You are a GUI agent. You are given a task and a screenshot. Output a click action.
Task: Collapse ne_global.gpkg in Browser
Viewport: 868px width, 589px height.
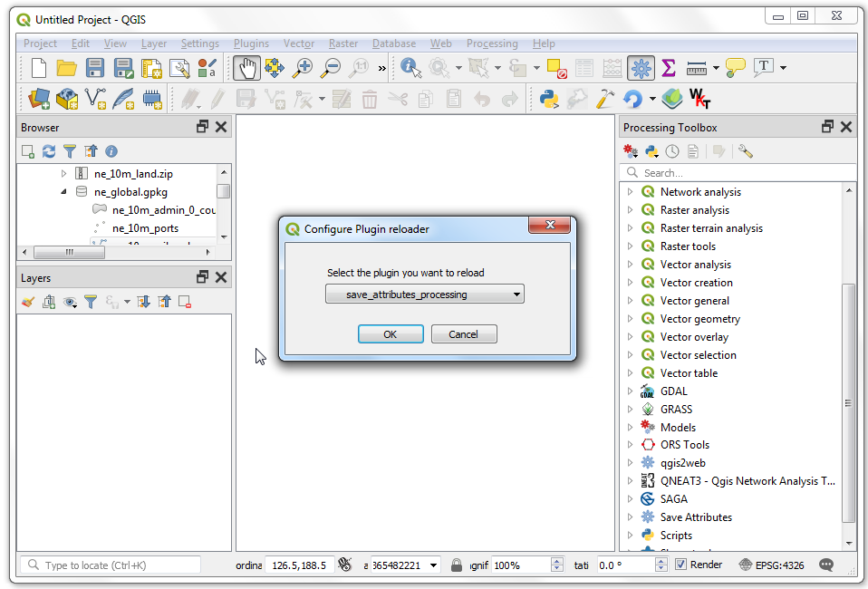click(63, 191)
